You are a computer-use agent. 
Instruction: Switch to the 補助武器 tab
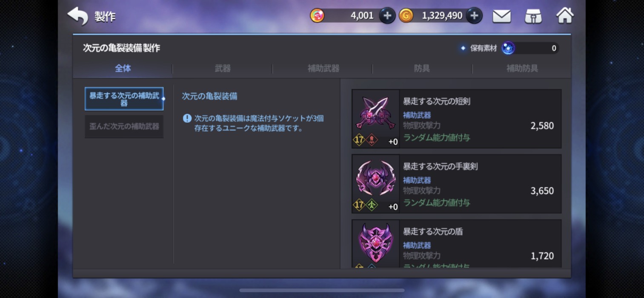(323, 68)
